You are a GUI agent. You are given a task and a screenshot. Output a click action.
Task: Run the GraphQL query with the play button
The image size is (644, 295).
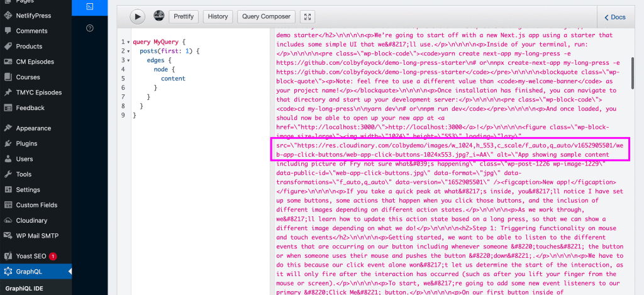[x=138, y=16]
